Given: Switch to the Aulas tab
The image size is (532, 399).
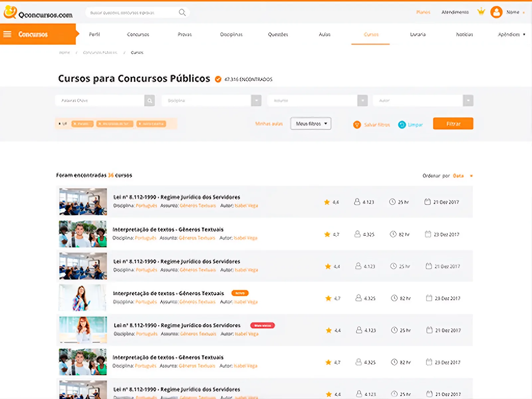Looking at the screenshot, I should (x=325, y=34).
